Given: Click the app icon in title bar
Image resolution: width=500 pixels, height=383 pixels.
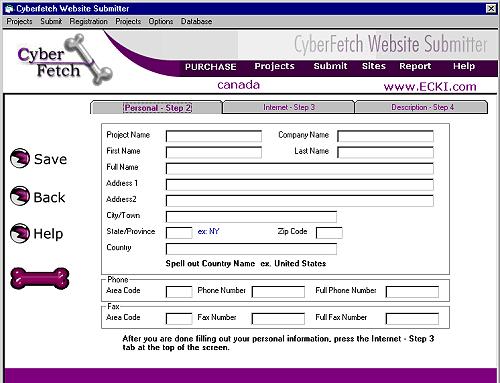Looking at the screenshot, I should (x=9, y=9).
